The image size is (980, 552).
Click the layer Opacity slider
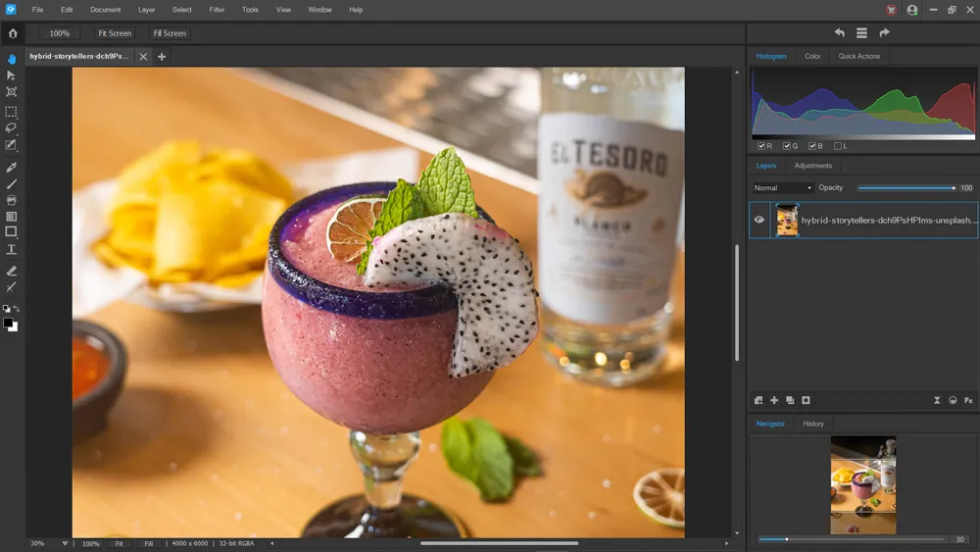tap(906, 188)
